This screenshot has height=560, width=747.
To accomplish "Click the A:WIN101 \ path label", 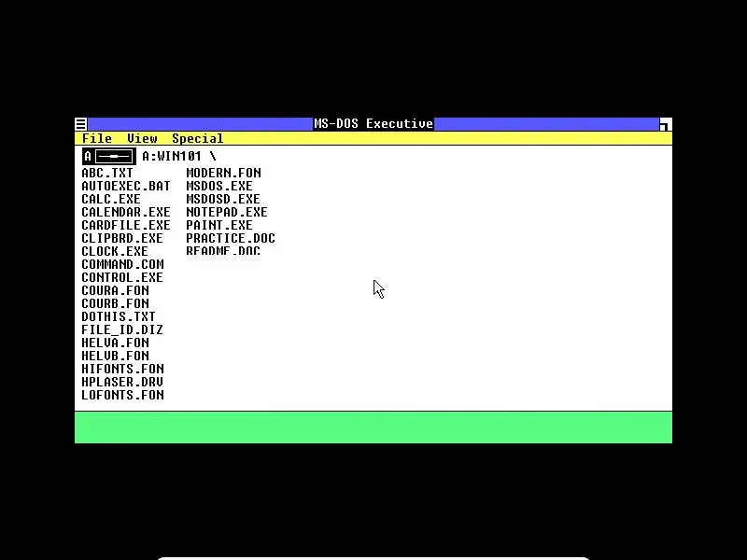I will pos(179,156).
